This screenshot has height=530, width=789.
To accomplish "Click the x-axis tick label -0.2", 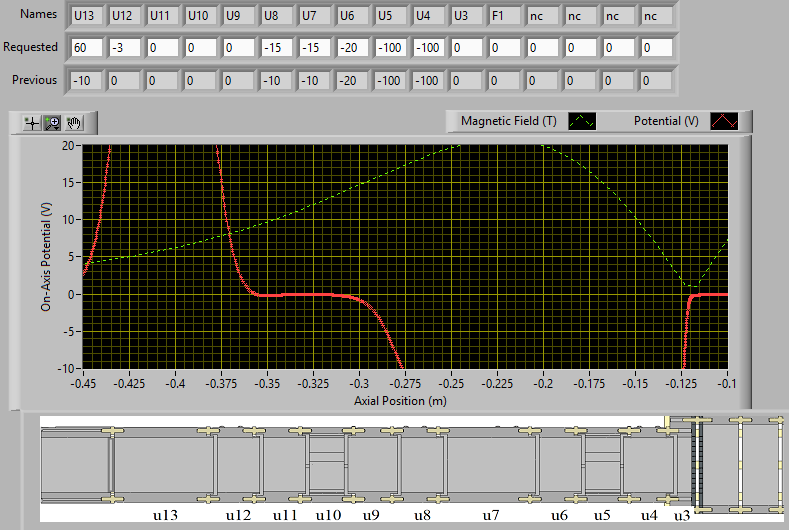I will [543, 384].
